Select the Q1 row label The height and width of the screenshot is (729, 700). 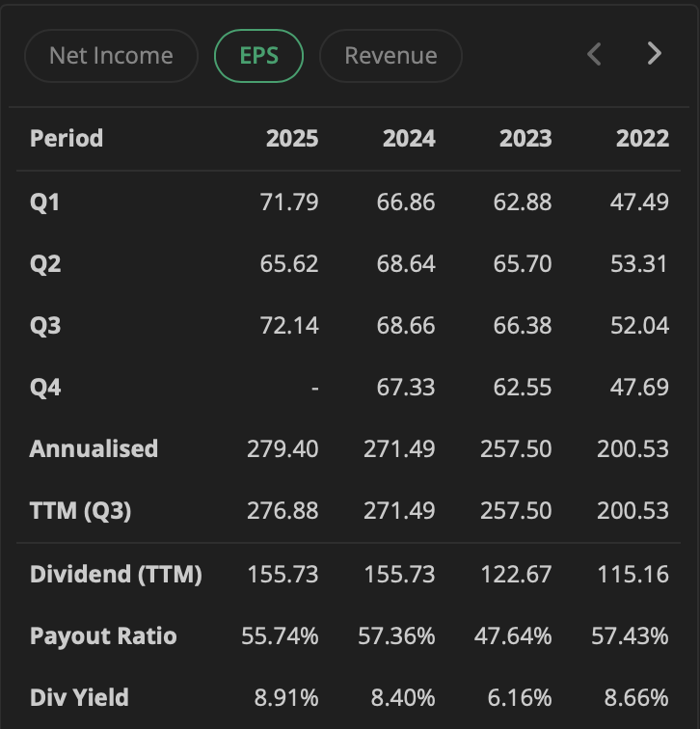(x=45, y=202)
